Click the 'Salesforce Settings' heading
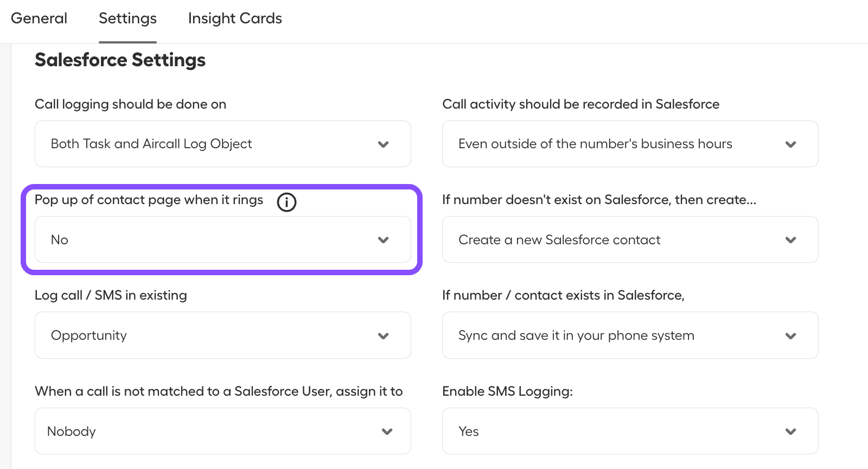Image resolution: width=868 pixels, height=469 pixels. pos(120,60)
